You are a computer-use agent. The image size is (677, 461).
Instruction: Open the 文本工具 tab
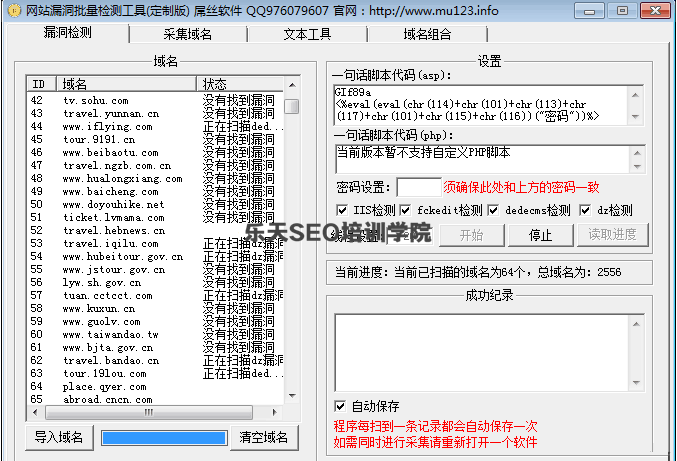(307, 34)
